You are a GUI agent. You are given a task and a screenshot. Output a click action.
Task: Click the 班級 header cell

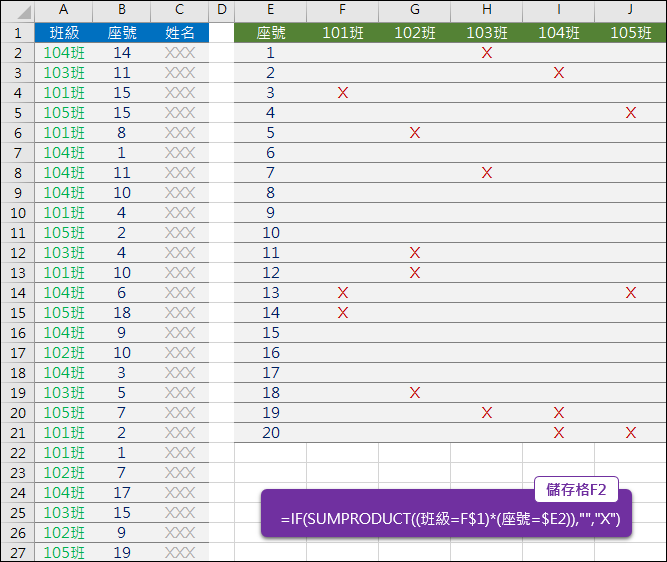tap(64, 33)
